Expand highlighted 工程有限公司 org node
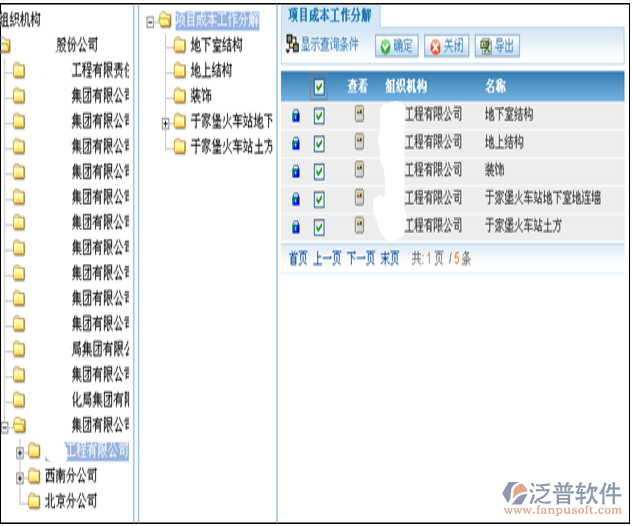 pyautogui.click(x=20, y=453)
